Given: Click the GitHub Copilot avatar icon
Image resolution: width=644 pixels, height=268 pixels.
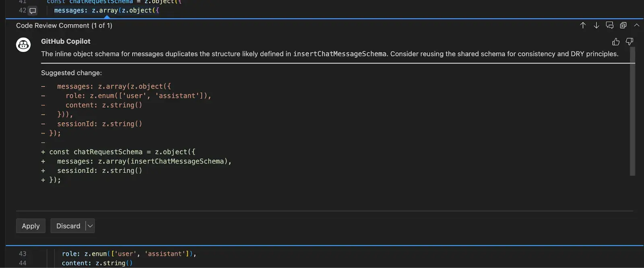Looking at the screenshot, I should pyautogui.click(x=23, y=44).
